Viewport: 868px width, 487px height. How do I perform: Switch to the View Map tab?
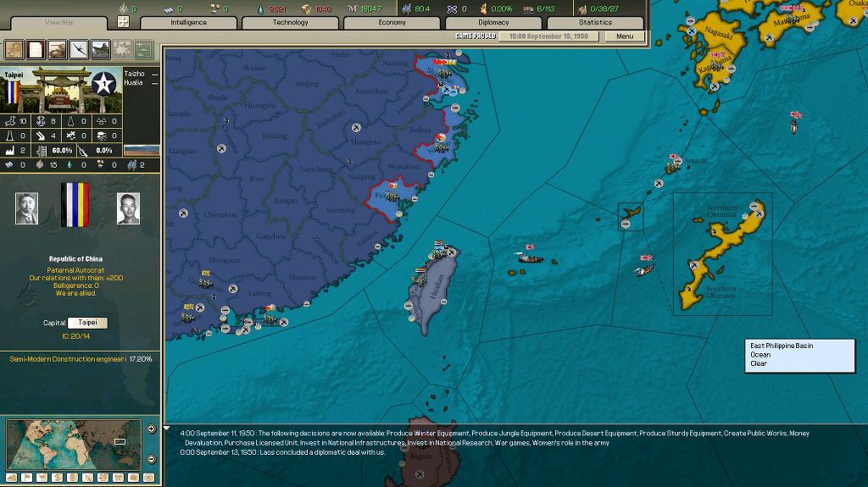click(x=59, y=23)
